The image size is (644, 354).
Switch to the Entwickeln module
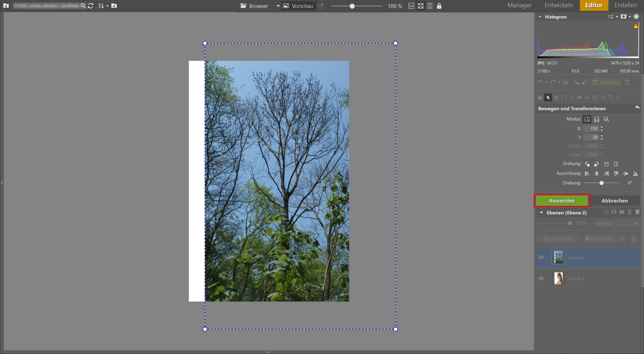coord(558,5)
